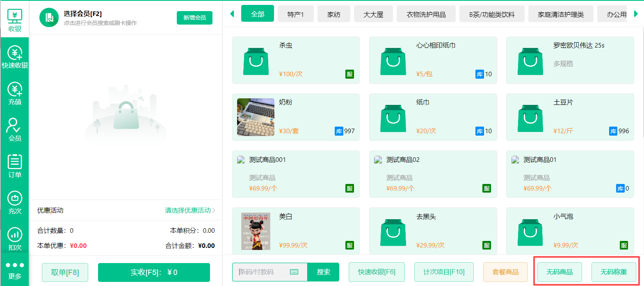Expand 请选择优惠活动 promotion selector

pyautogui.click(x=190, y=210)
